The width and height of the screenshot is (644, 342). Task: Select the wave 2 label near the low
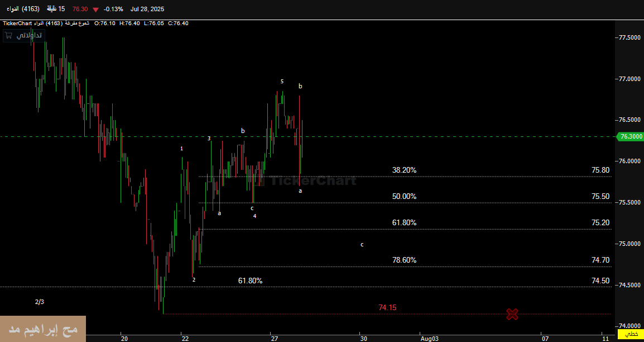[194, 280]
